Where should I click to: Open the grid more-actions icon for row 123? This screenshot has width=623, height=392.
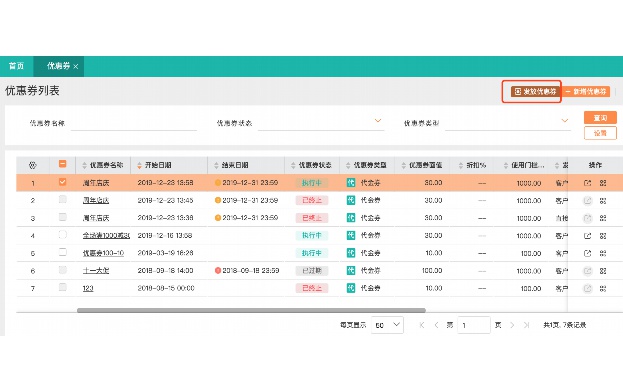tap(603, 288)
